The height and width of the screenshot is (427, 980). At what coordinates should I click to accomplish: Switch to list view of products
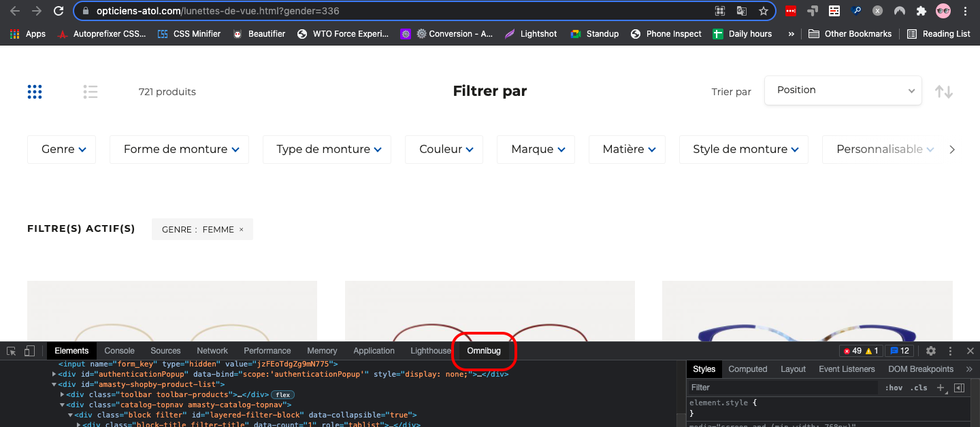coord(91,92)
